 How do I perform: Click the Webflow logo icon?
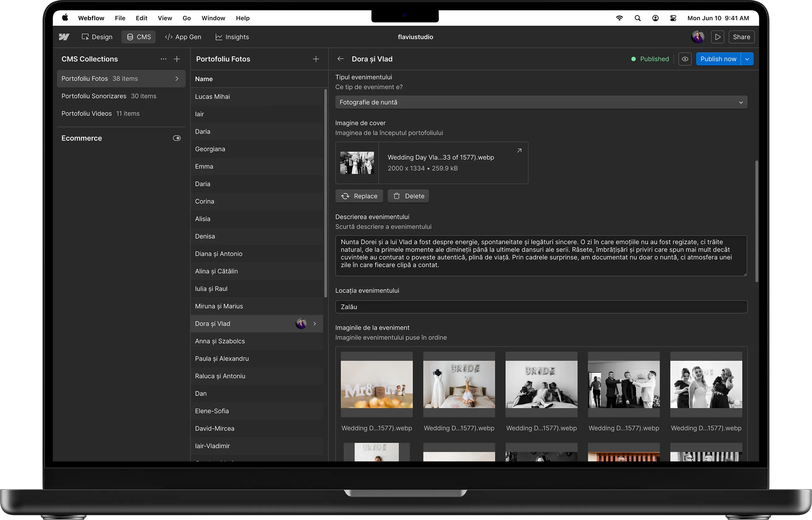tap(64, 37)
